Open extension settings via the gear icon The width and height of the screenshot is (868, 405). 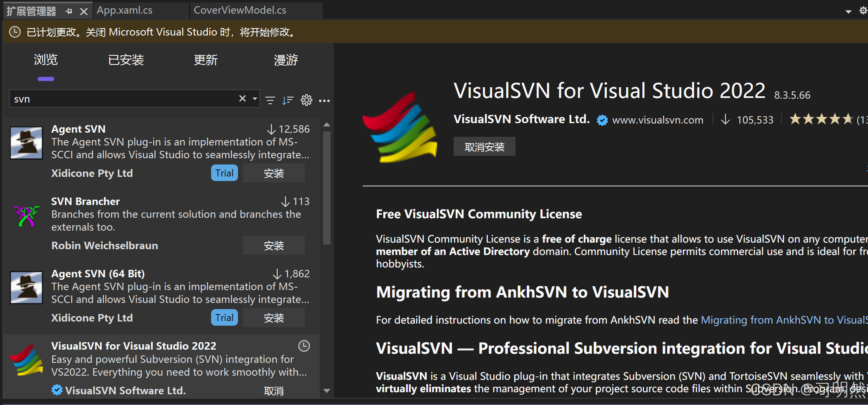click(x=306, y=100)
